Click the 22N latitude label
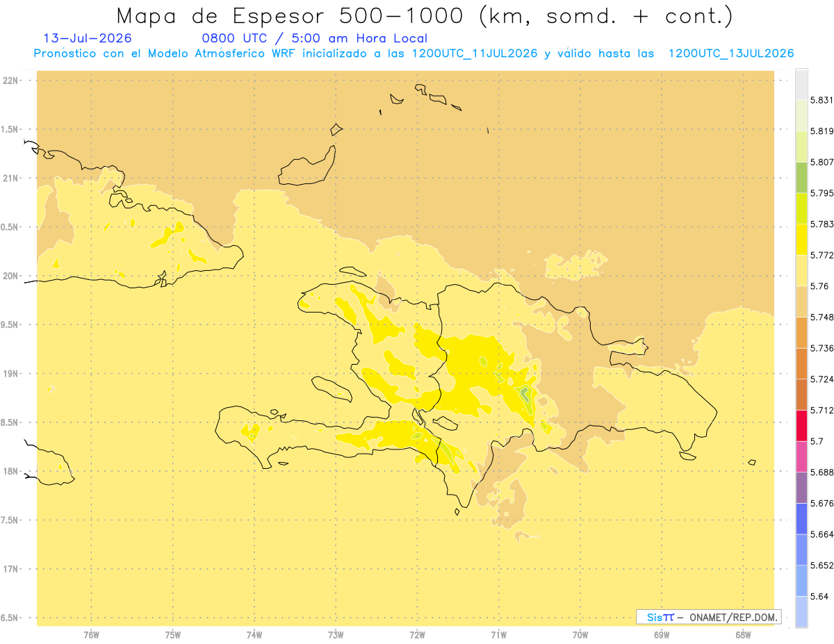The width and height of the screenshot is (834, 644). click(10, 81)
